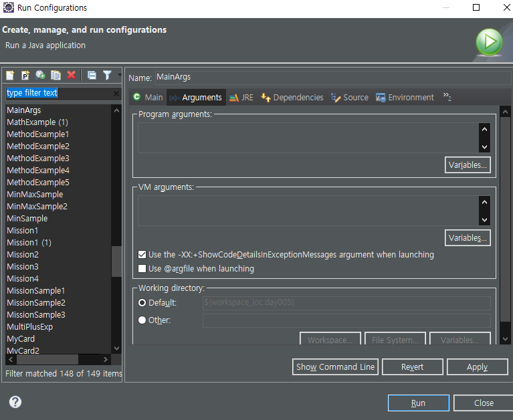This screenshot has height=420, width=513.
Task: Select the MathExample (1) configuration
Action: [37, 122]
